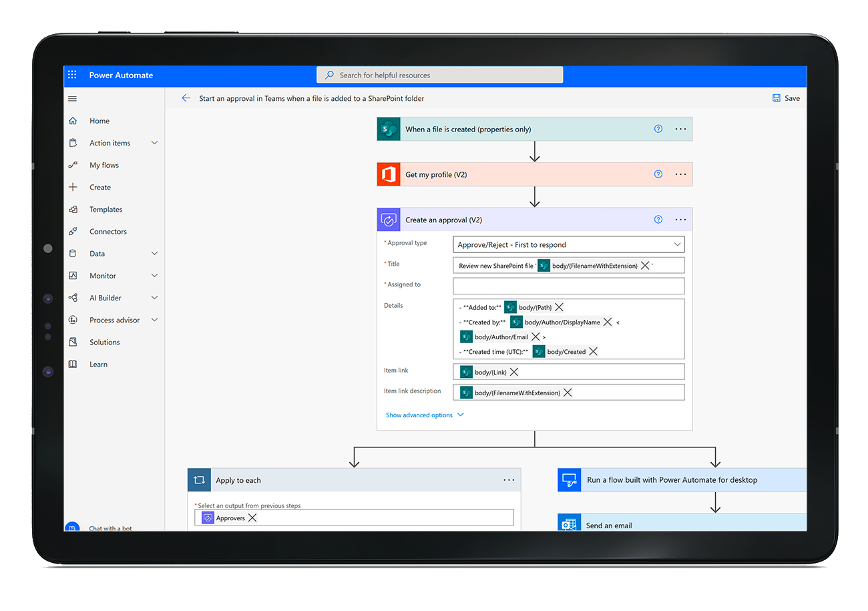Click the Assigned to input field
The width and height of the screenshot is (868, 611).
(568, 286)
